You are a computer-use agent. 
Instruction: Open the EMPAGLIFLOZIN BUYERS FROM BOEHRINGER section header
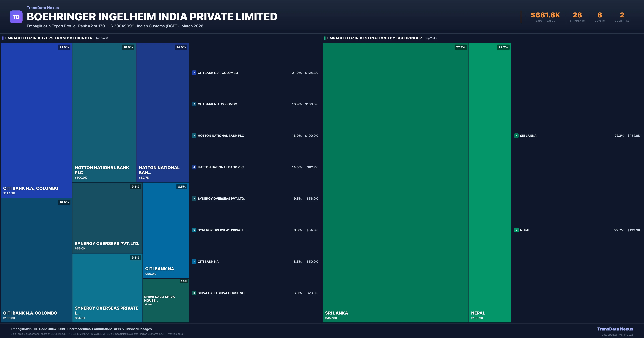pyautogui.click(x=49, y=38)
